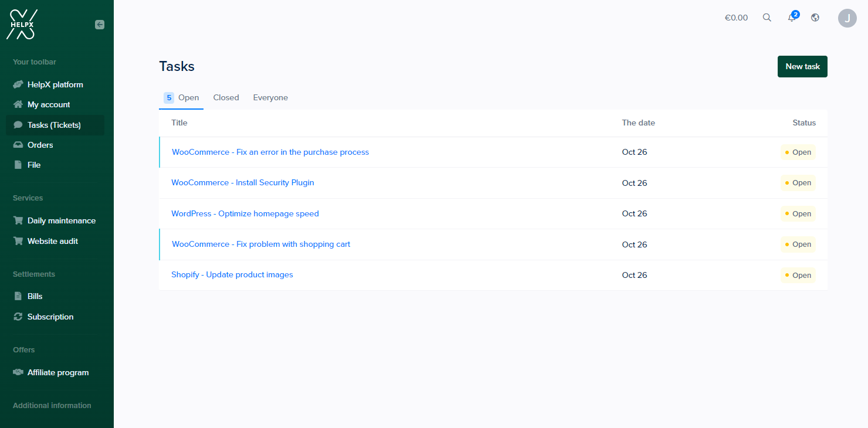Switch to the Everyone tab
The image size is (868, 428).
(270, 98)
